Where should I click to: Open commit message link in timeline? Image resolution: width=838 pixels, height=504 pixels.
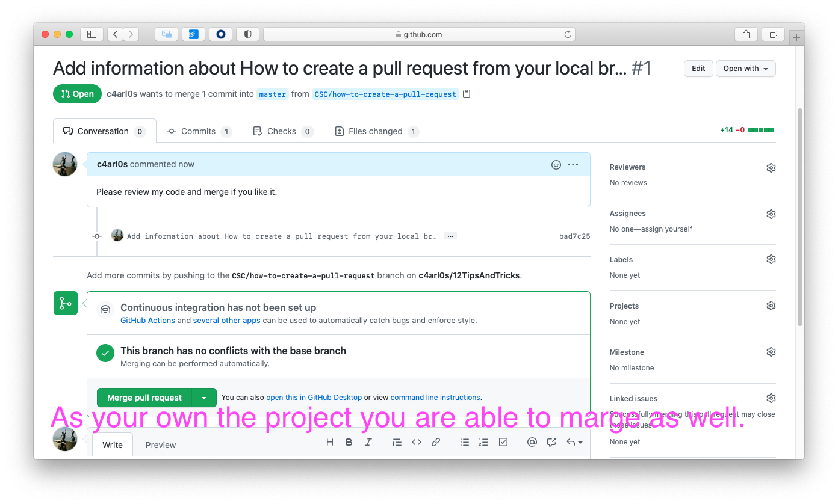282,236
